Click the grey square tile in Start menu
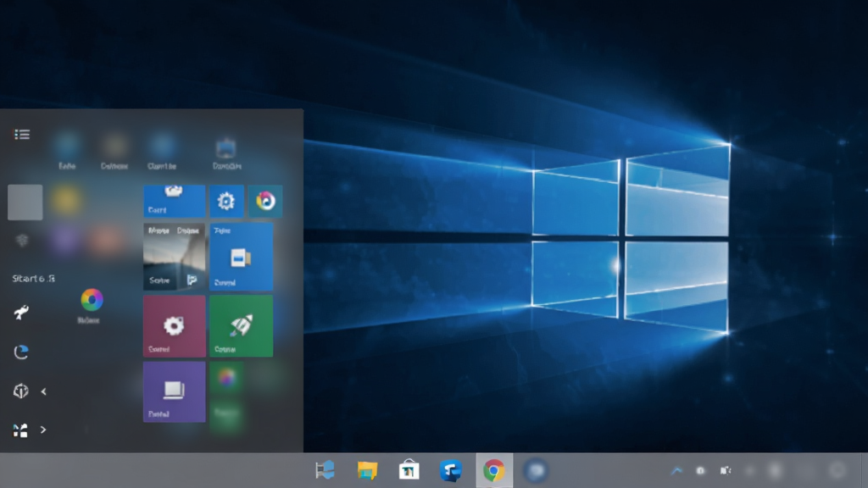 (25, 202)
